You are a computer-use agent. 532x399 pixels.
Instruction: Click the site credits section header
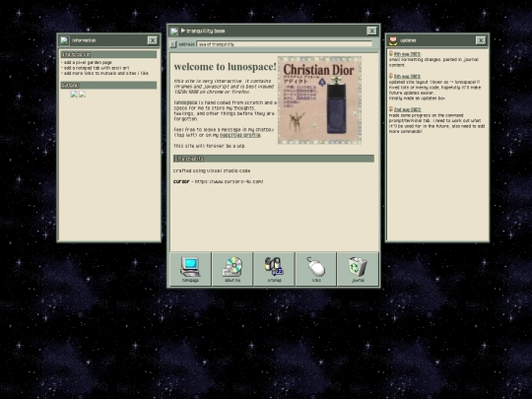point(274,159)
